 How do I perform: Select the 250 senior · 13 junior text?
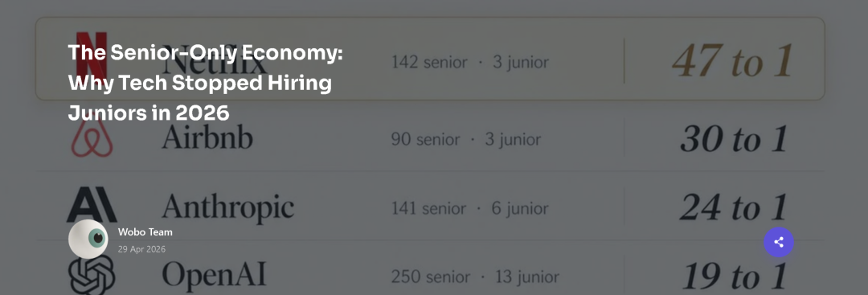pyautogui.click(x=475, y=277)
